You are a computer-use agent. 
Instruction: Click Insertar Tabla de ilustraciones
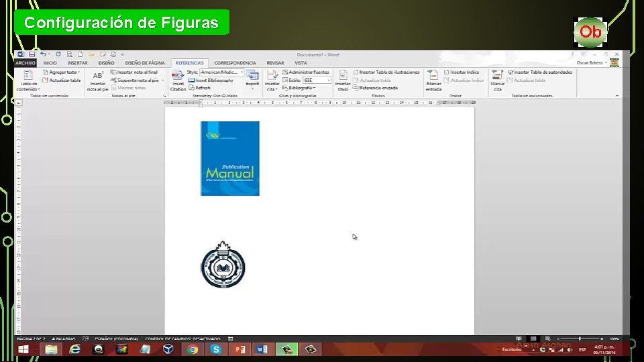pos(386,72)
